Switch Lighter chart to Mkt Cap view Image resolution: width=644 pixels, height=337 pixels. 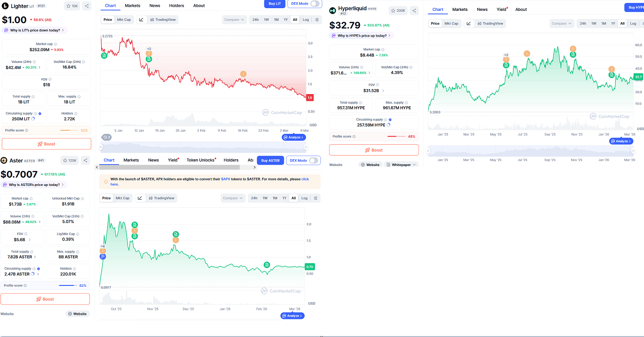point(124,19)
